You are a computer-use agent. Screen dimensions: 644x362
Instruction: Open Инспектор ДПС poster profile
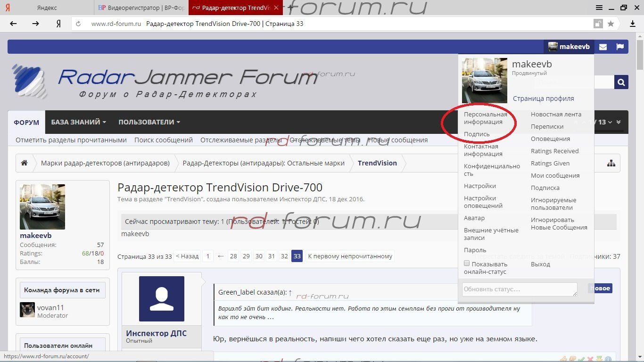click(156, 333)
